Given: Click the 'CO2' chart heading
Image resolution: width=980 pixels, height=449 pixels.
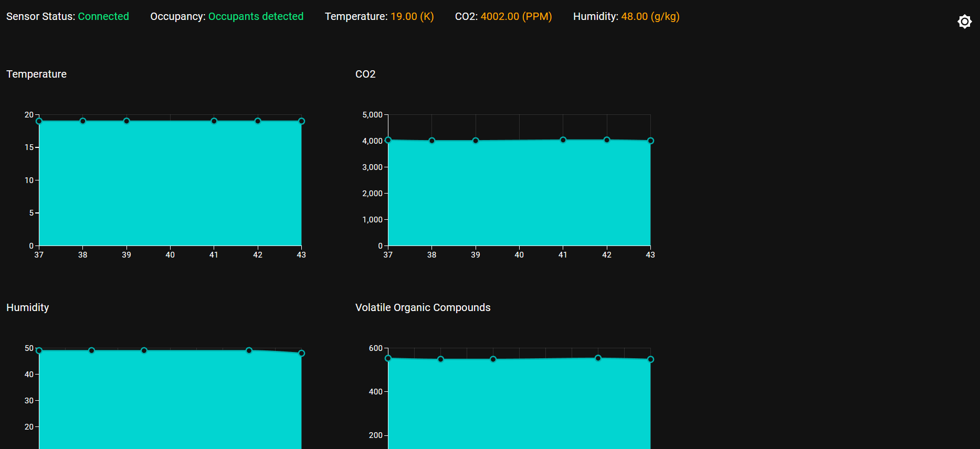Looking at the screenshot, I should 365,74.
